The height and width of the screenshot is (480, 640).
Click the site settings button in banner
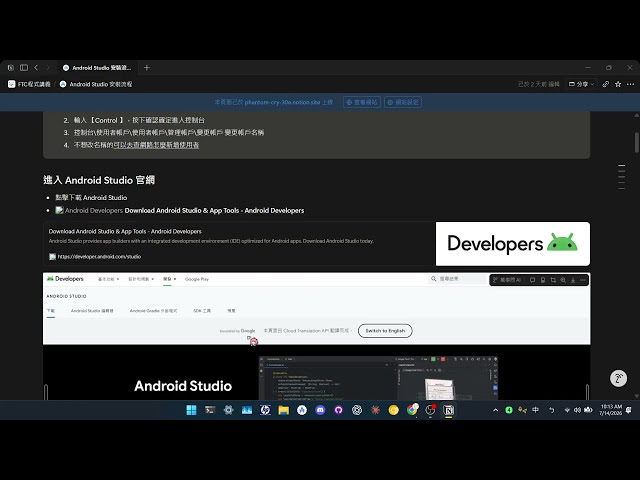[403, 102]
